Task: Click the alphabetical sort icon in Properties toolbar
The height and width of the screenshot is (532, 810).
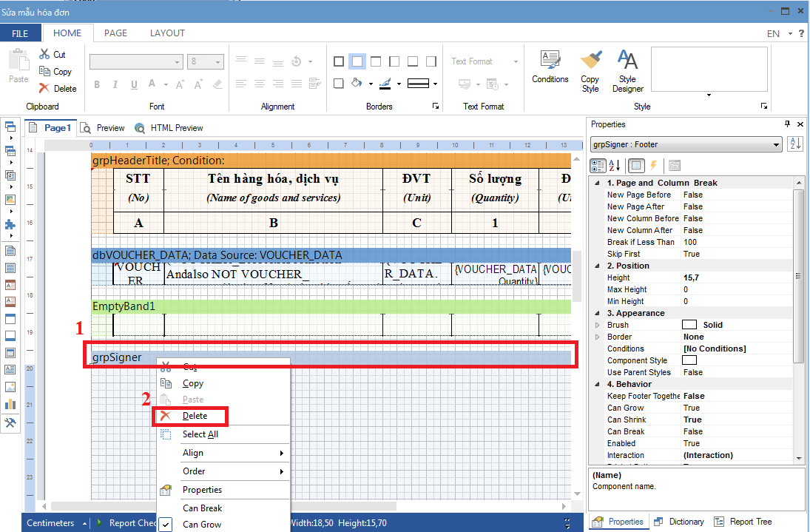Action: 614,166
